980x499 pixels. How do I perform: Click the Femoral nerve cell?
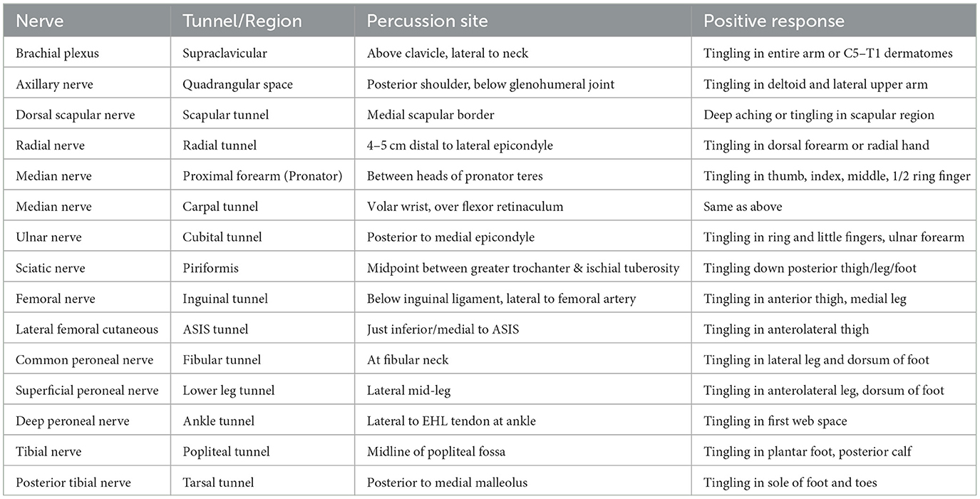(x=54, y=299)
